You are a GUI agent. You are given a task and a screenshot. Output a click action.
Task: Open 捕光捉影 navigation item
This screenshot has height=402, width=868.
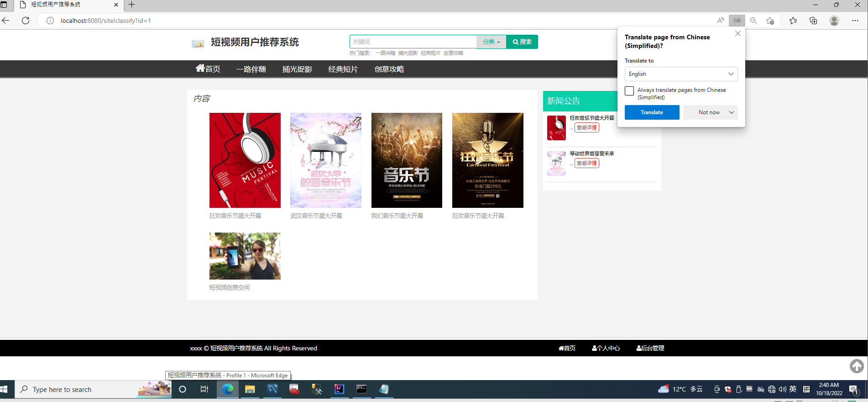tap(297, 69)
